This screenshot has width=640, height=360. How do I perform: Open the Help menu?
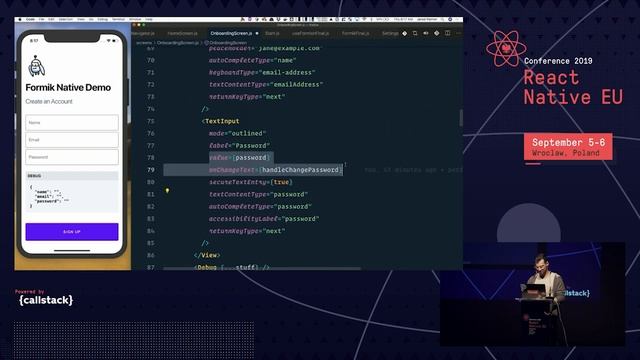pyautogui.click(x=149, y=19)
